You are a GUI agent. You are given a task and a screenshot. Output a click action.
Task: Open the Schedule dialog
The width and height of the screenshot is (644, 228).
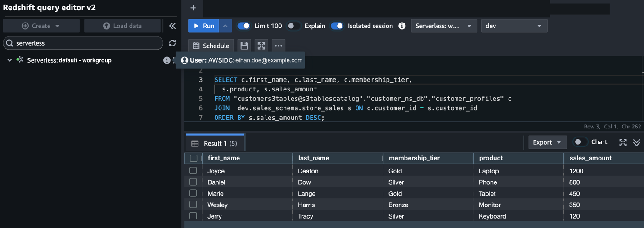(x=211, y=46)
